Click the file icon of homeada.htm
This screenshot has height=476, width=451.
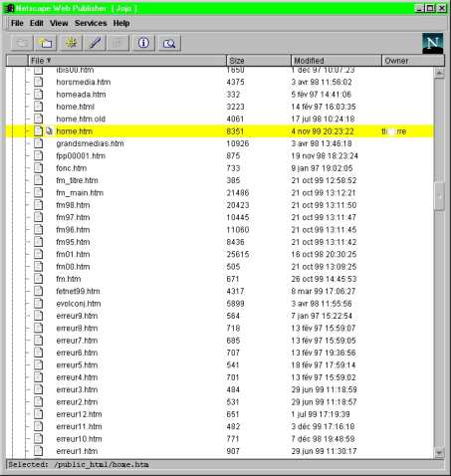tap(39, 94)
